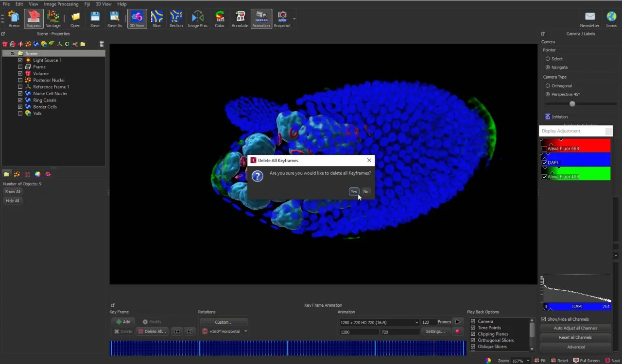Screen dimensions: 622x364
Task: Activate the 3D View mode
Action: pos(137,19)
